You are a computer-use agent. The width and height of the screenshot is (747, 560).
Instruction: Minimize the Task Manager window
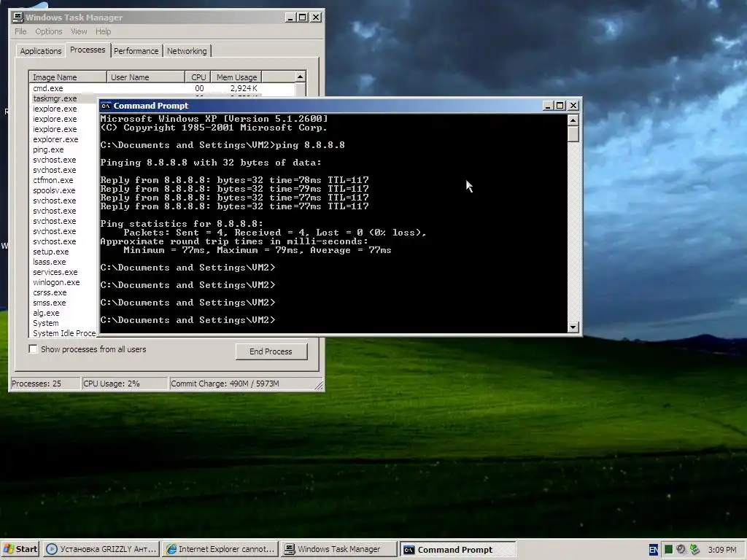[290, 17]
